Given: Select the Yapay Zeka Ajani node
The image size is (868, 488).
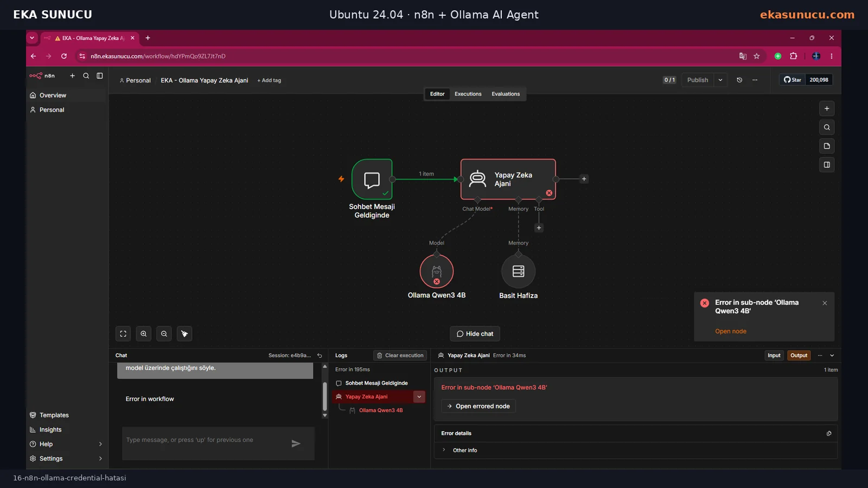Looking at the screenshot, I should [x=508, y=179].
